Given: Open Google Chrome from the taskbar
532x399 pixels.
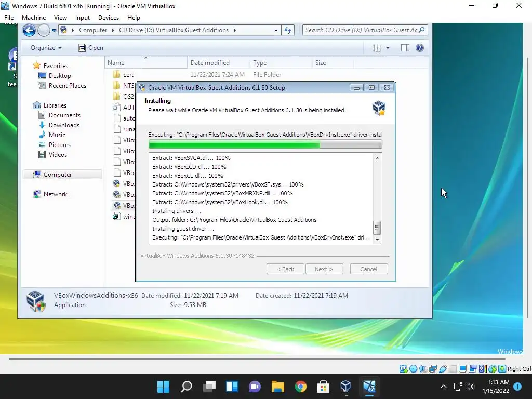Looking at the screenshot, I should click(301, 387).
